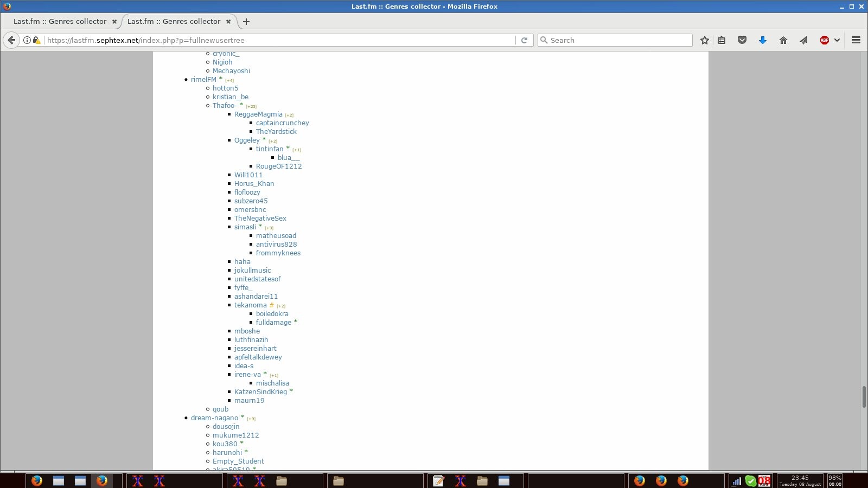Image resolution: width=868 pixels, height=488 pixels.
Task: Click the Firefox back arrow button
Action: pyautogui.click(x=11, y=40)
